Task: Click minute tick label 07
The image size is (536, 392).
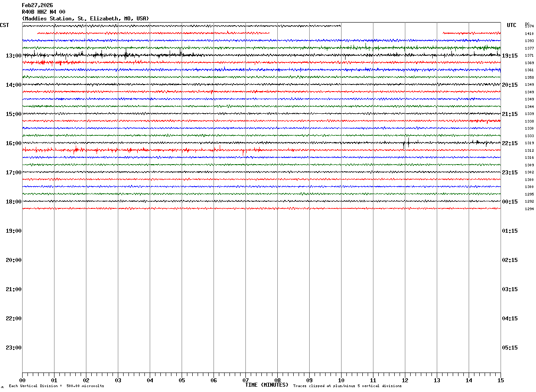Action: click(245, 380)
